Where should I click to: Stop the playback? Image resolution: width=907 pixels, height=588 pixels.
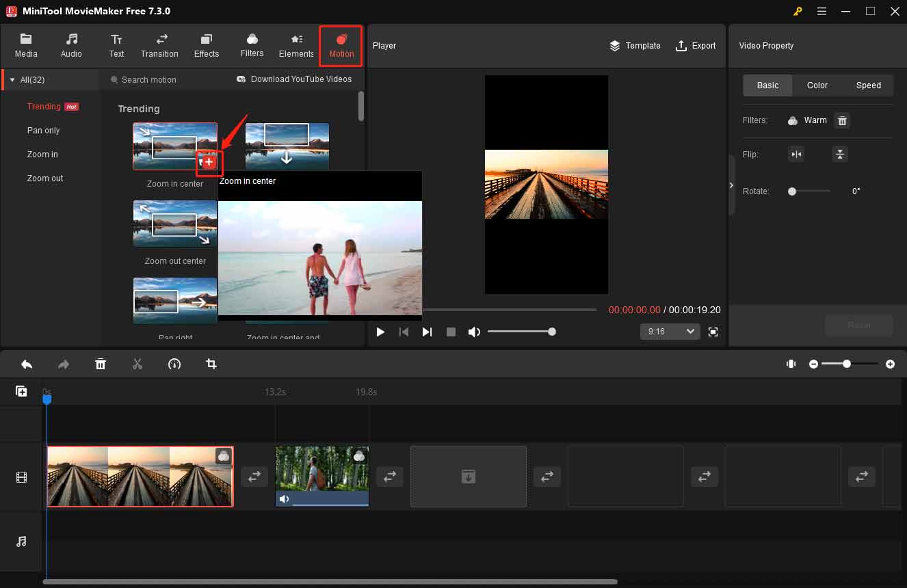click(451, 332)
